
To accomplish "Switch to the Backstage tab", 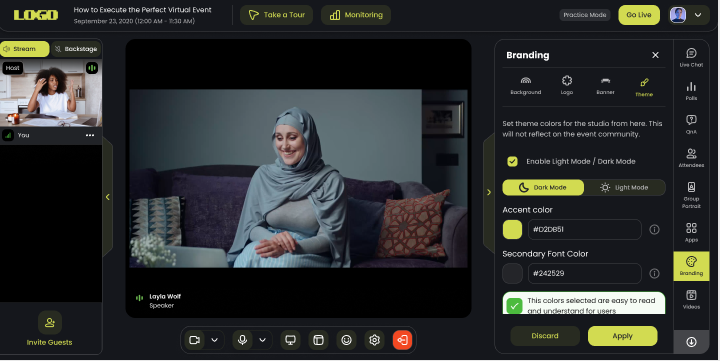I will tap(76, 49).
